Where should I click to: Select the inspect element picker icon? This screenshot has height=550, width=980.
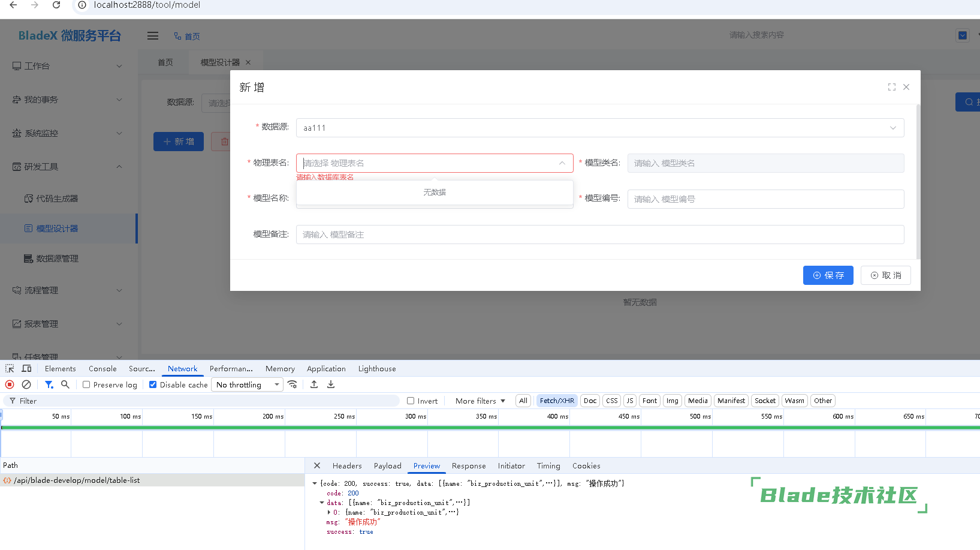[x=10, y=369]
